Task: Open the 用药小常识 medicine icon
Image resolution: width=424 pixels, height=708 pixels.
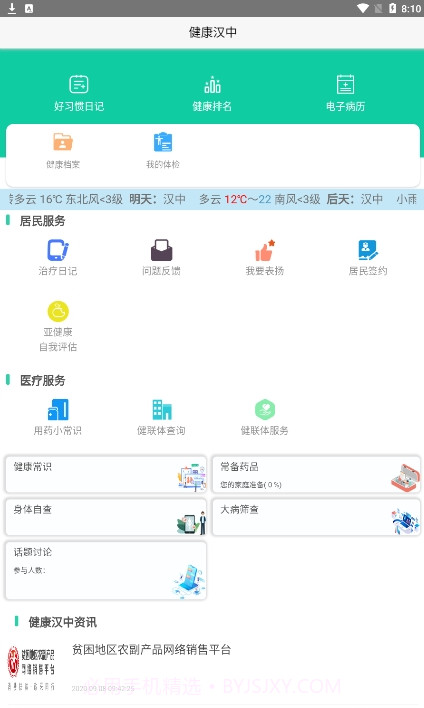Action: click(58, 410)
